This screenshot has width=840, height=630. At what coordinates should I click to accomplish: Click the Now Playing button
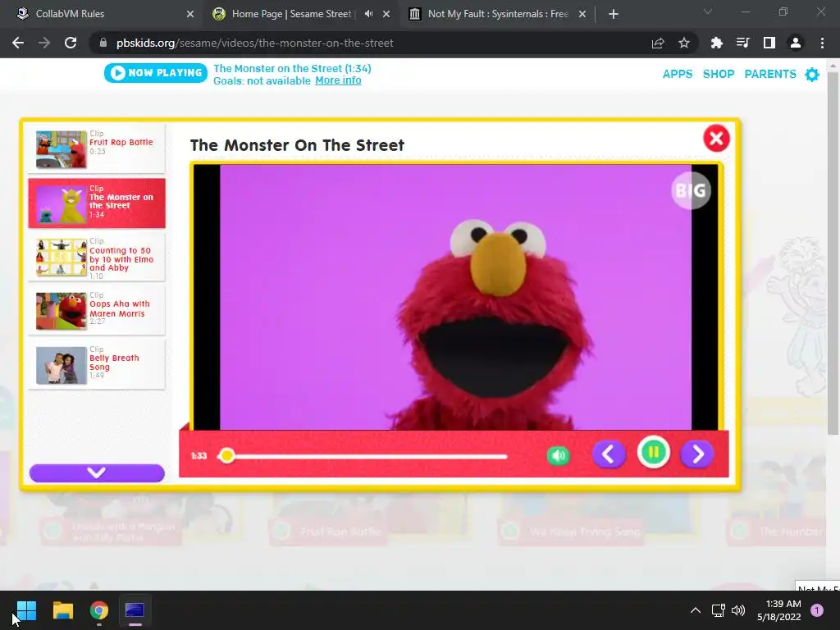(x=155, y=73)
